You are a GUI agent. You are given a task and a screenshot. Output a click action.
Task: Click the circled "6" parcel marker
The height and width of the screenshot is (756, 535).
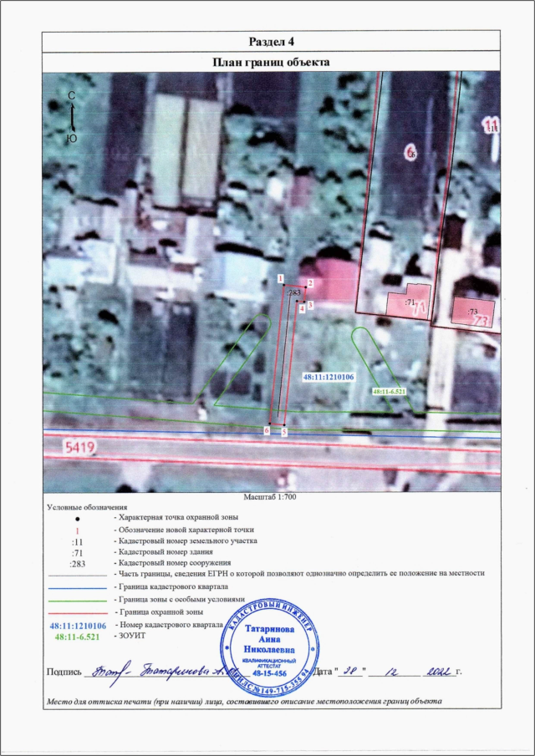(410, 154)
